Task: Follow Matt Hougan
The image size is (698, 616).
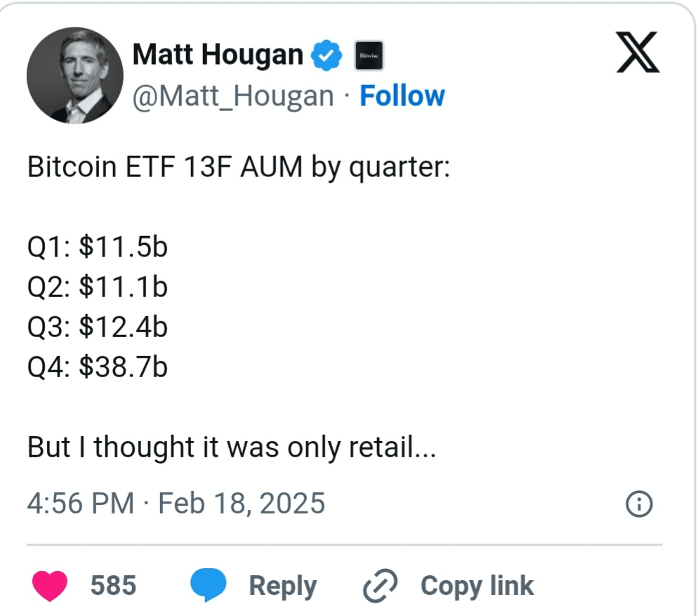Action: 402,96
